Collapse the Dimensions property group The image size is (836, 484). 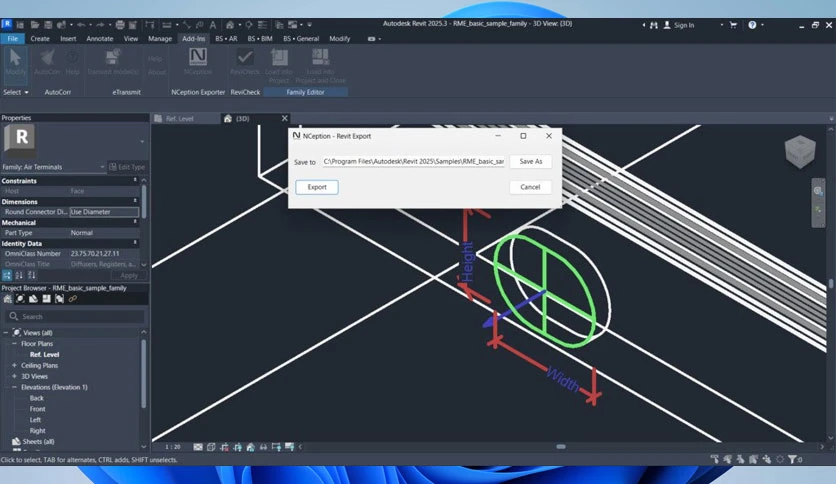pos(135,201)
